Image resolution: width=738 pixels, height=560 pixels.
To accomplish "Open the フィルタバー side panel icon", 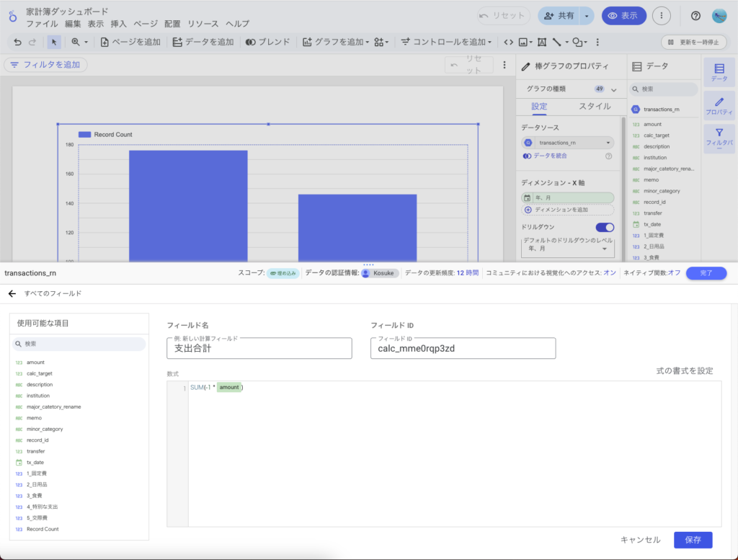I will (x=719, y=137).
